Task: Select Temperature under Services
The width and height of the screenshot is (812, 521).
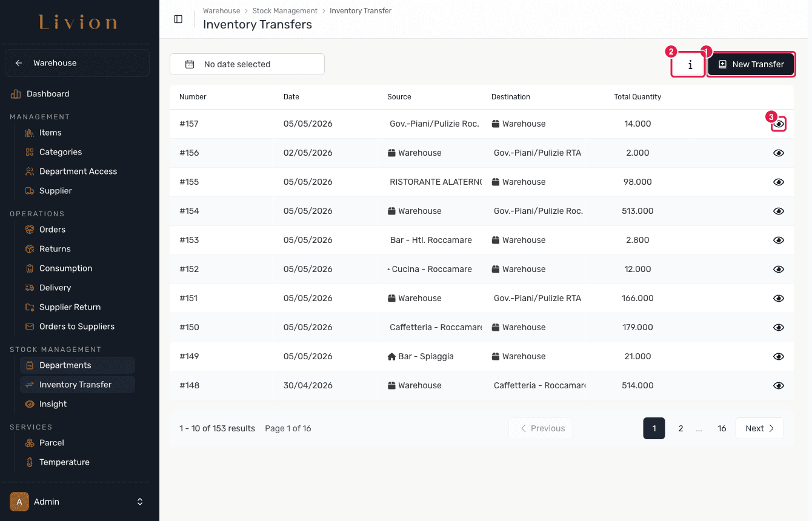Action: 78,462
